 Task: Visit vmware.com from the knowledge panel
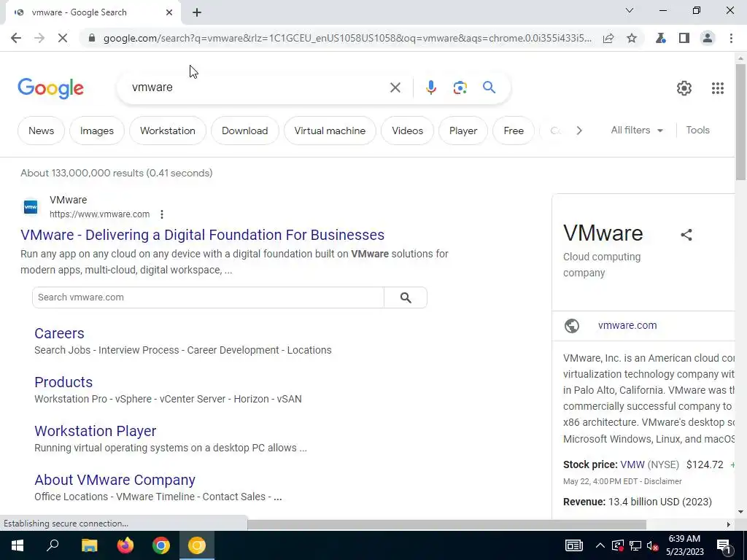click(627, 325)
